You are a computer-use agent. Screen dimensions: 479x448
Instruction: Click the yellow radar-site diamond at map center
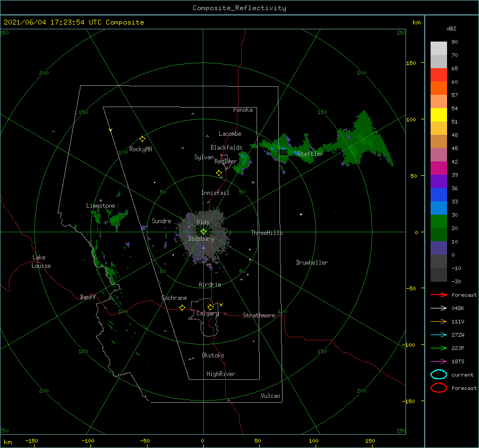(203, 232)
